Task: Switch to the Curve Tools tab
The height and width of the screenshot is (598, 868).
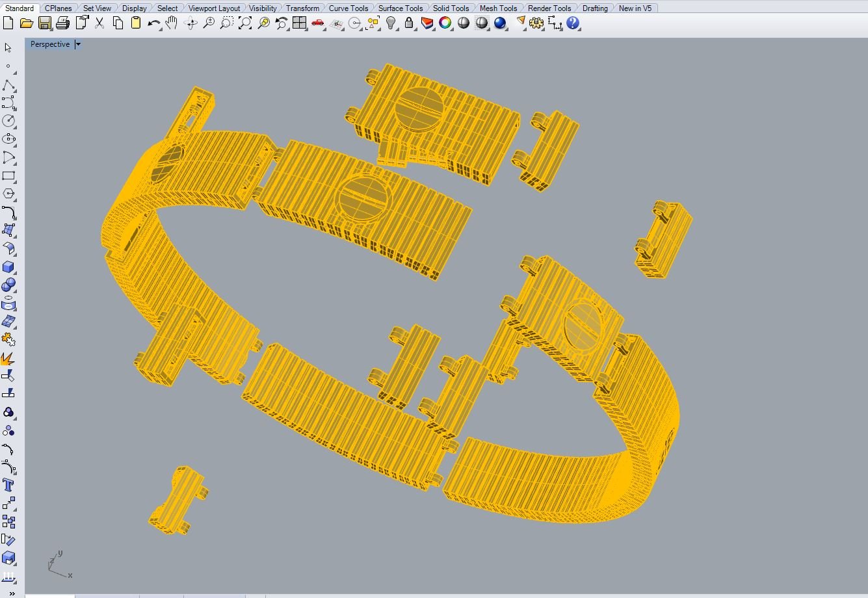Action: (348, 8)
